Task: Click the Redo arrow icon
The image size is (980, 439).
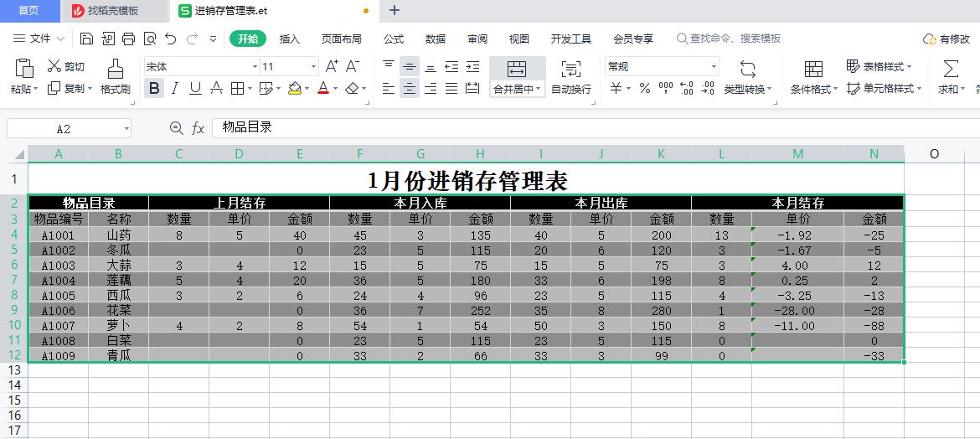Action: (x=192, y=39)
